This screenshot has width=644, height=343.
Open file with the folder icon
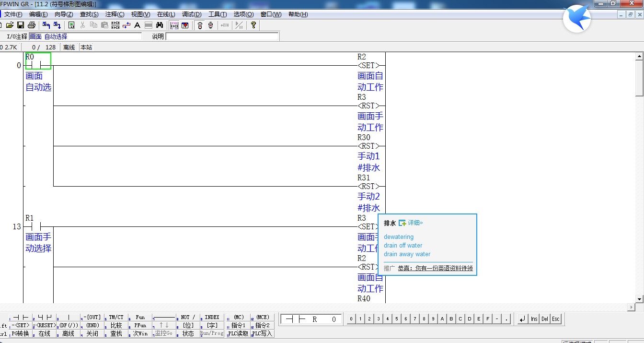[10, 25]
